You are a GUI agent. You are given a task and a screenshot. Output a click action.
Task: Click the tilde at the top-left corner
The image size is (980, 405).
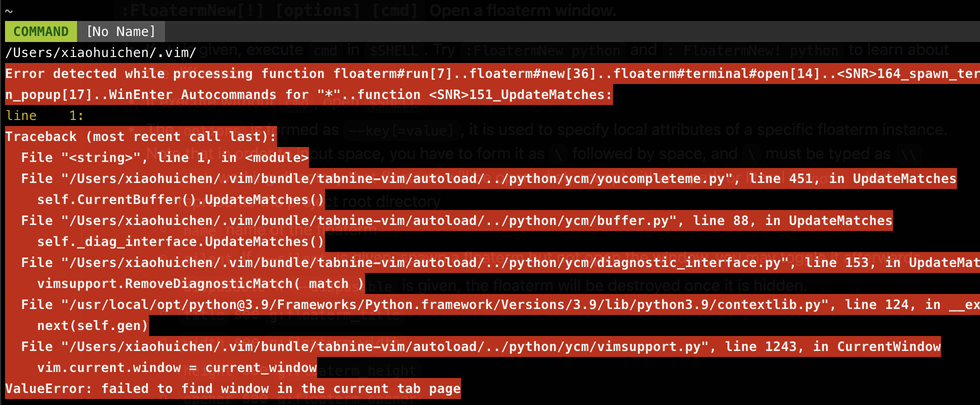pos(8,10)
